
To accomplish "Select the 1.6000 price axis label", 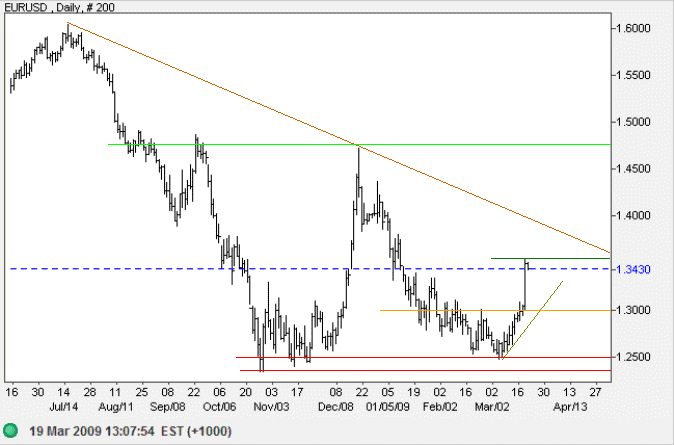I will [x=633, y=28].
